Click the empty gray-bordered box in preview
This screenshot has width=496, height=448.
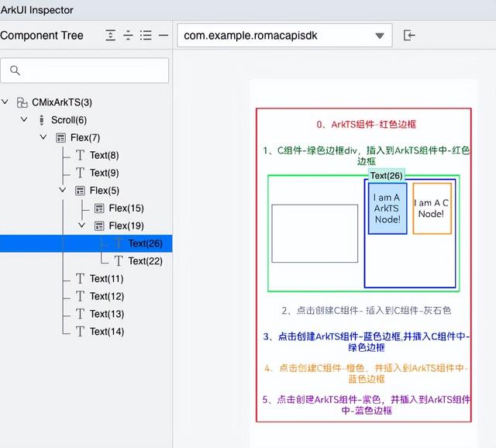315,233
